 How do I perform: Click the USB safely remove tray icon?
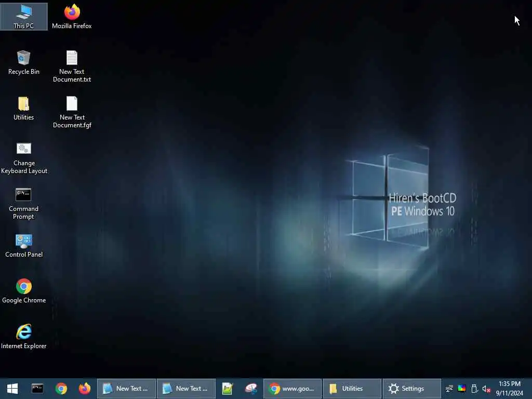coord(474,389)
